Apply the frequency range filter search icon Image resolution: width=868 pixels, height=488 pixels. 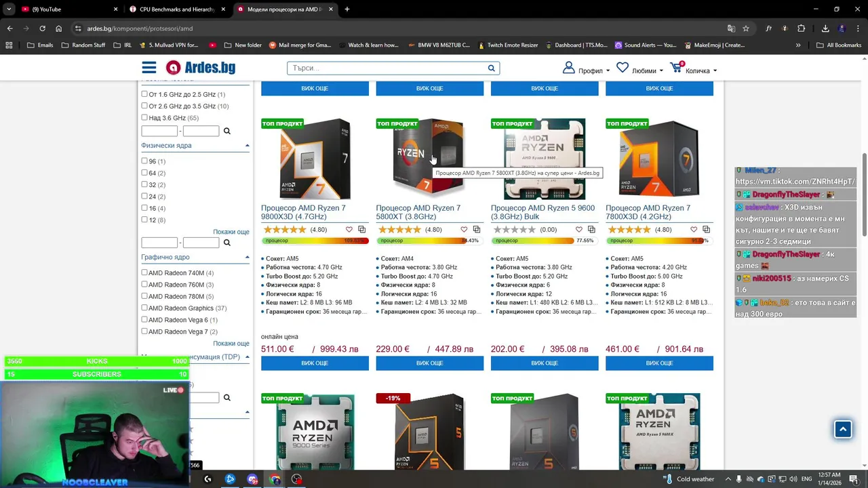tap(227, 131)
